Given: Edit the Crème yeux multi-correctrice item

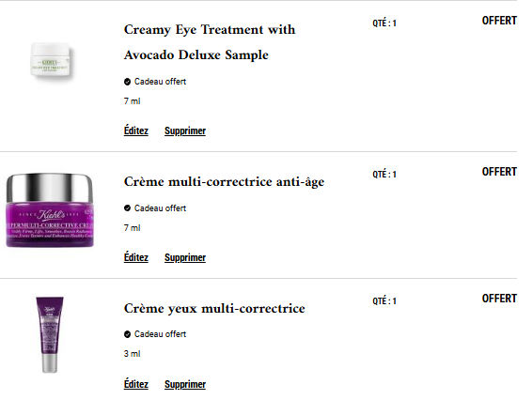Looking at the screenshot, I should [136, 384].
